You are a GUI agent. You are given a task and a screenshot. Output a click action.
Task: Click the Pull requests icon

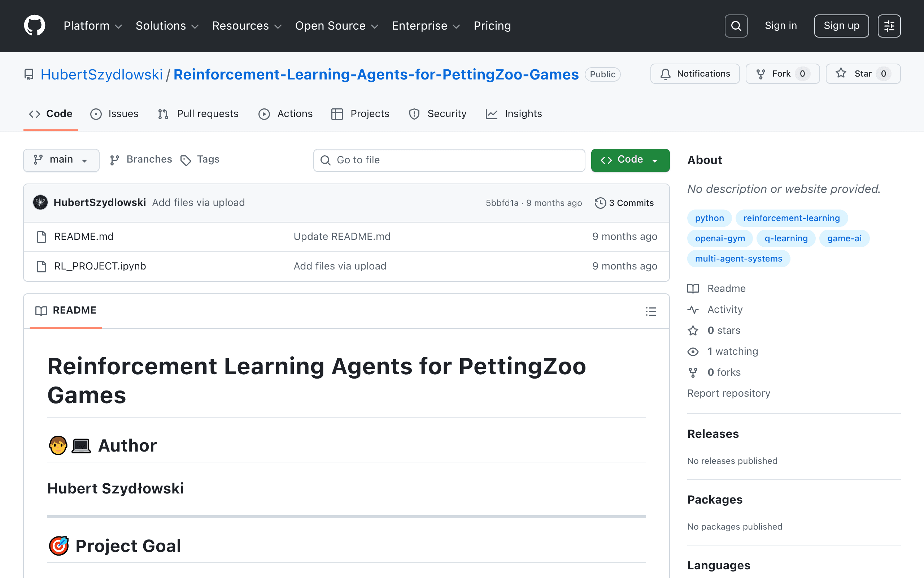pos(163,114)
